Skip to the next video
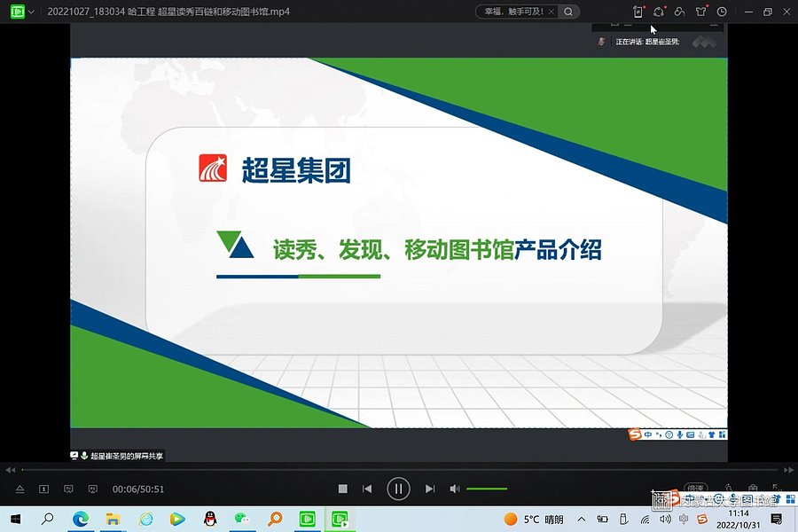This screenshot has width=798, height=532. (430, 489)
